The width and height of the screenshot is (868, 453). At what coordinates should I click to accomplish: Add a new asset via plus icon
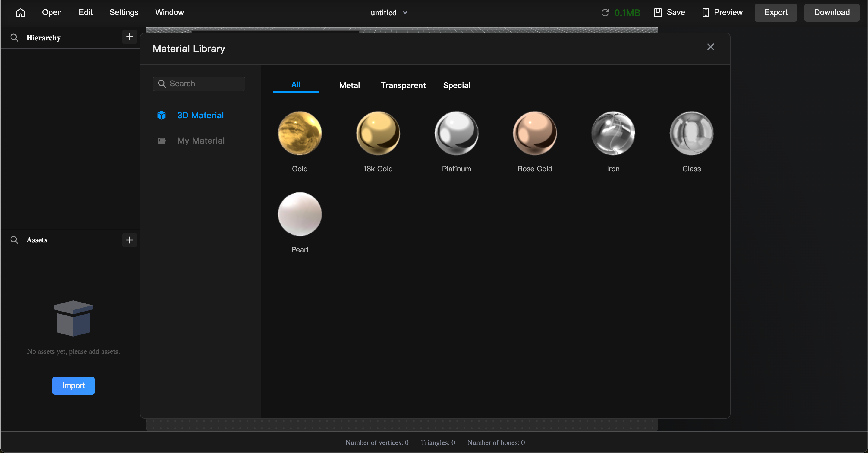[x=129, y=240]
